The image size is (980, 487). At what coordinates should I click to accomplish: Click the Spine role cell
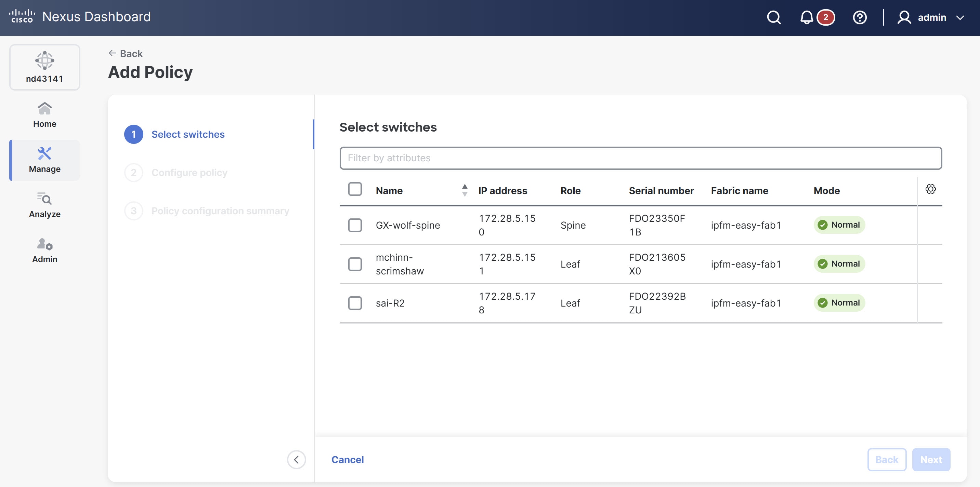click(x=573, y=226)
